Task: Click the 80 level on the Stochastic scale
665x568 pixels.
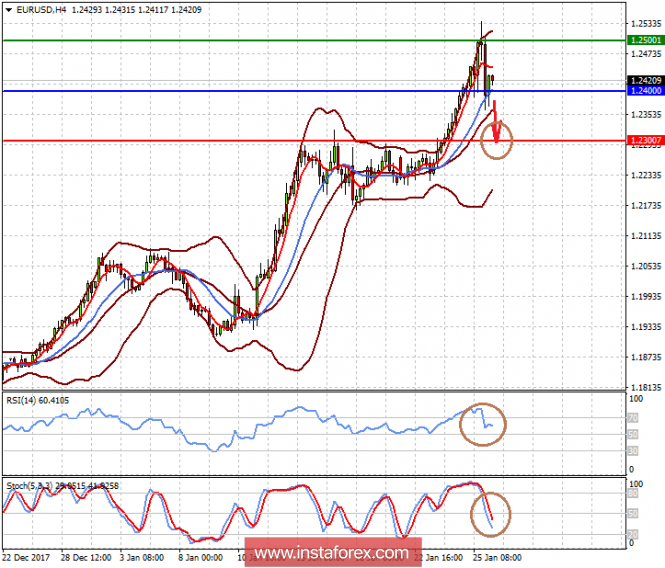Action: click(633, 493)
